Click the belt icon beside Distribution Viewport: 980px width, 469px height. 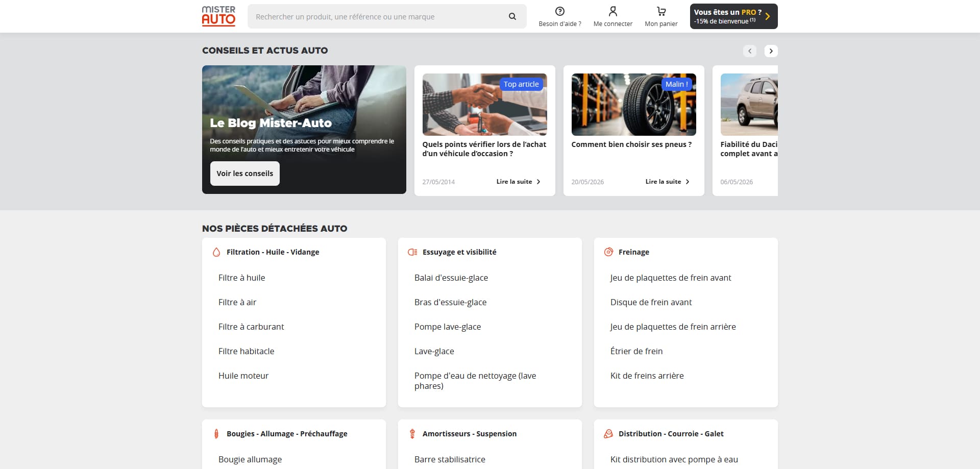[608, 434]
